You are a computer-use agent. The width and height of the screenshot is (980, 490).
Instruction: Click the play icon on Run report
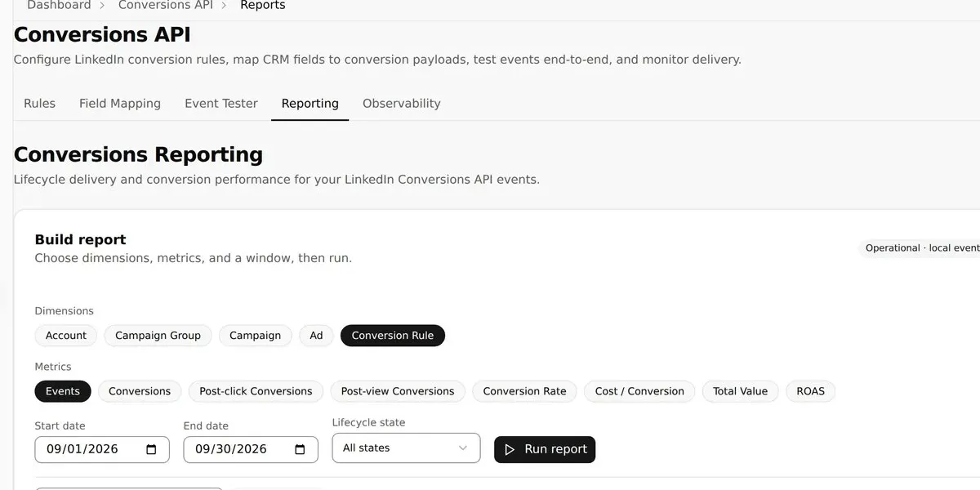point(510,449)
